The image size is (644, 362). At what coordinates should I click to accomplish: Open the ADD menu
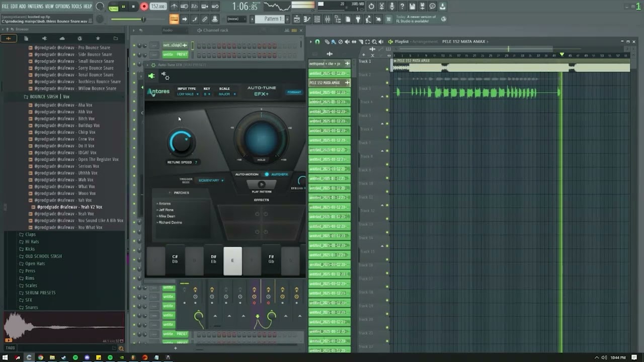point(23,6)
